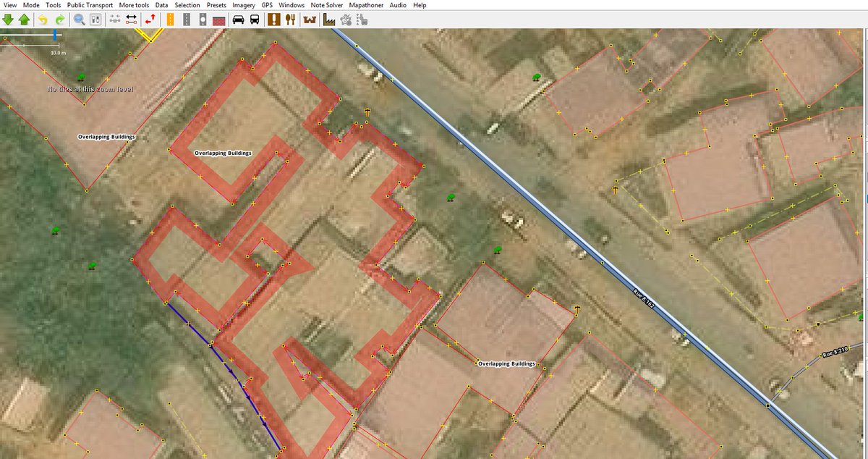Screen dimensions: 868x459
Task: Click the Overlapping Buildings label inside the large red building
Action: tap(223, 153)
